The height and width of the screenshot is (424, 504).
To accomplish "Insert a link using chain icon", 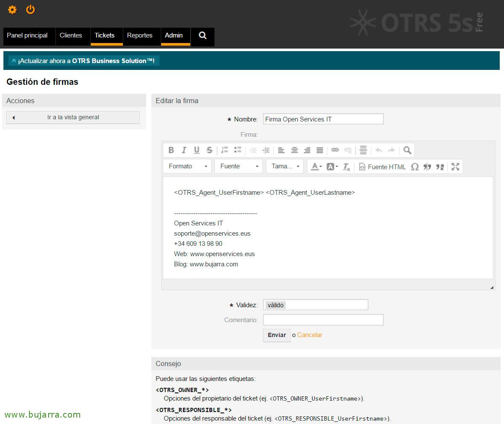I will (335, 150).
